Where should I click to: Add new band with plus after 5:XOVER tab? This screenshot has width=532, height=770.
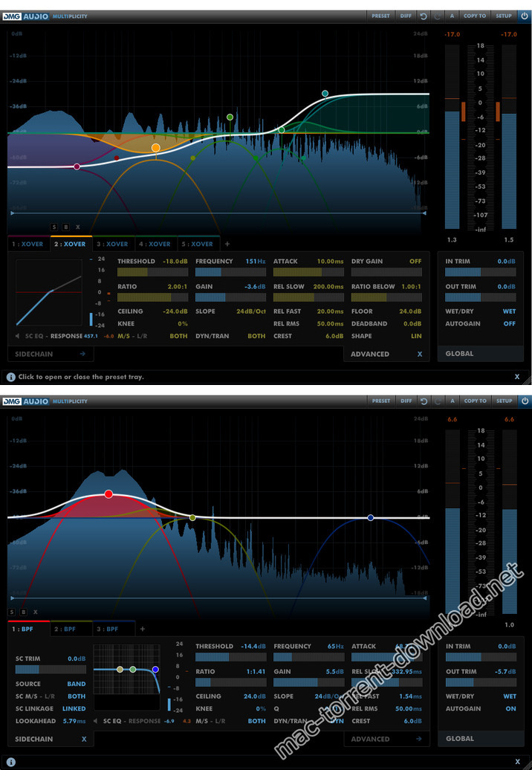[x=227, y=244]
